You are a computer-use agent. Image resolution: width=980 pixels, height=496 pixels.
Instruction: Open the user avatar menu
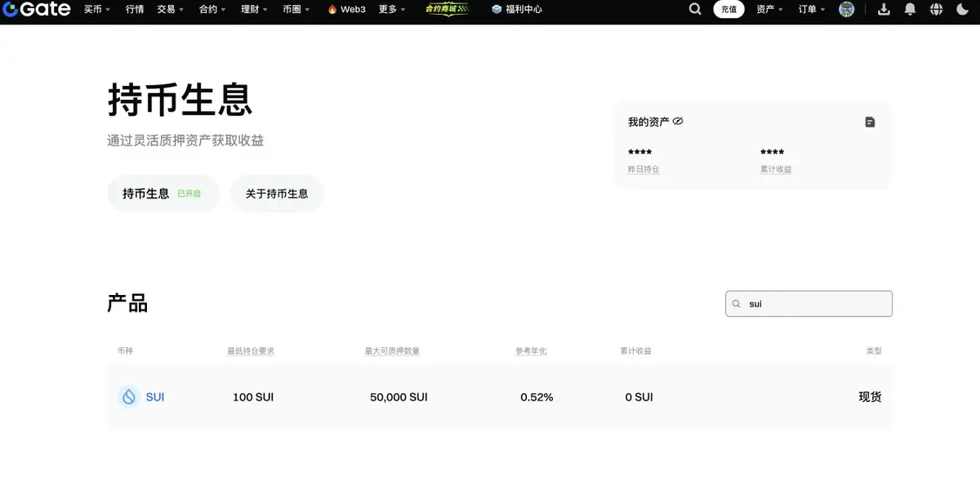coord(846,9)
